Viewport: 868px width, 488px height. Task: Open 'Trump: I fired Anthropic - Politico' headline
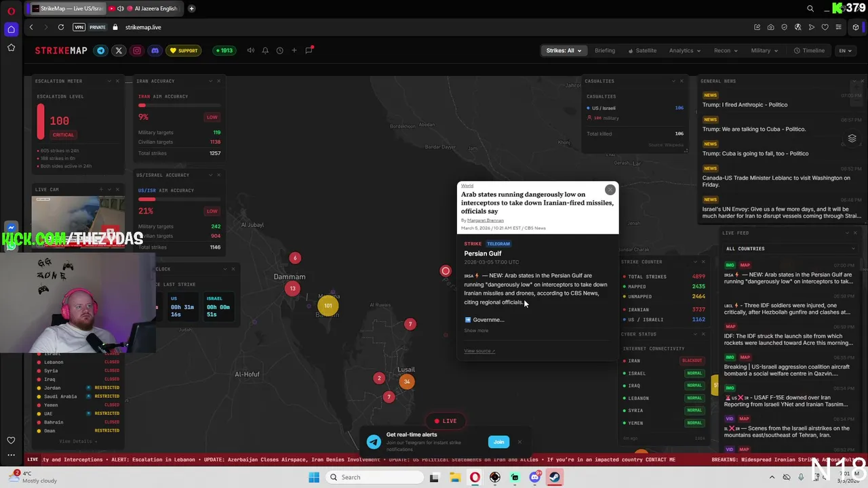745,105
